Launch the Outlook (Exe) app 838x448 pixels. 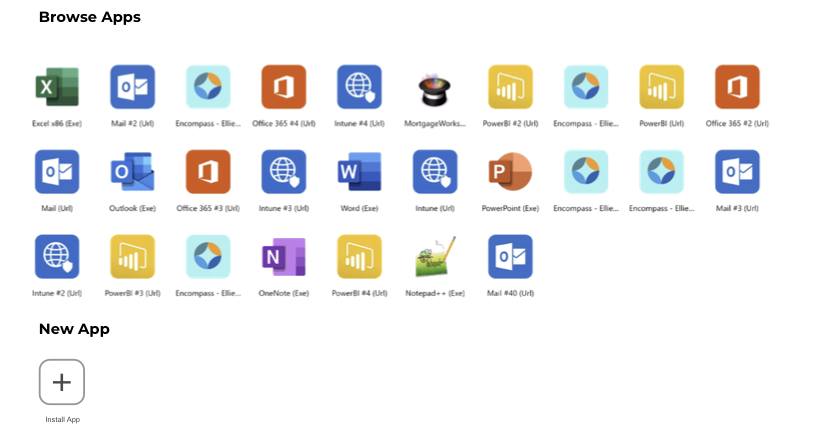pos(133,172)
